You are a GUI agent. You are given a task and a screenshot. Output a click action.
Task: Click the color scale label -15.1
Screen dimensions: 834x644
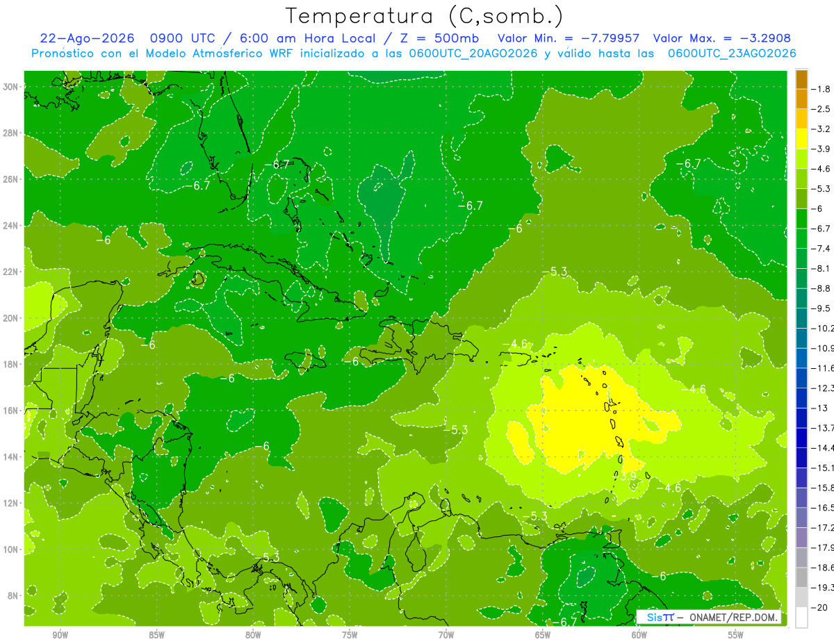click(x=823, y=468)
